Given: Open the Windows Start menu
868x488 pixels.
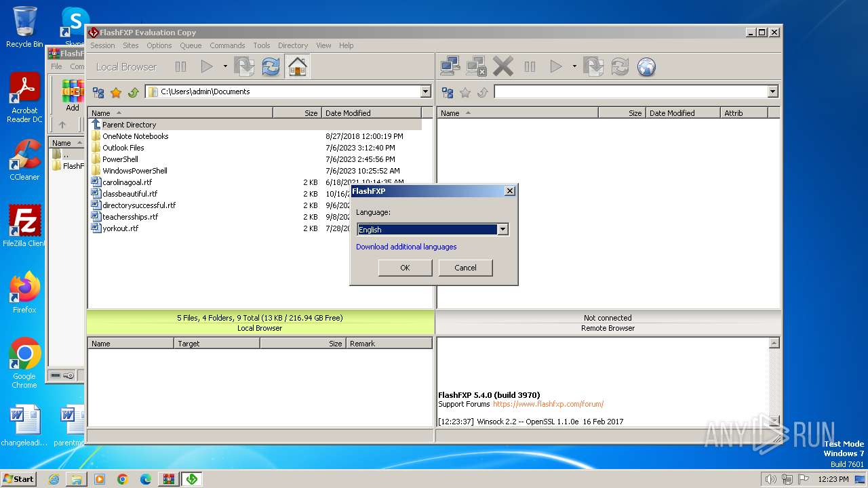Looking at the screenshot, I should click(19, 479).
